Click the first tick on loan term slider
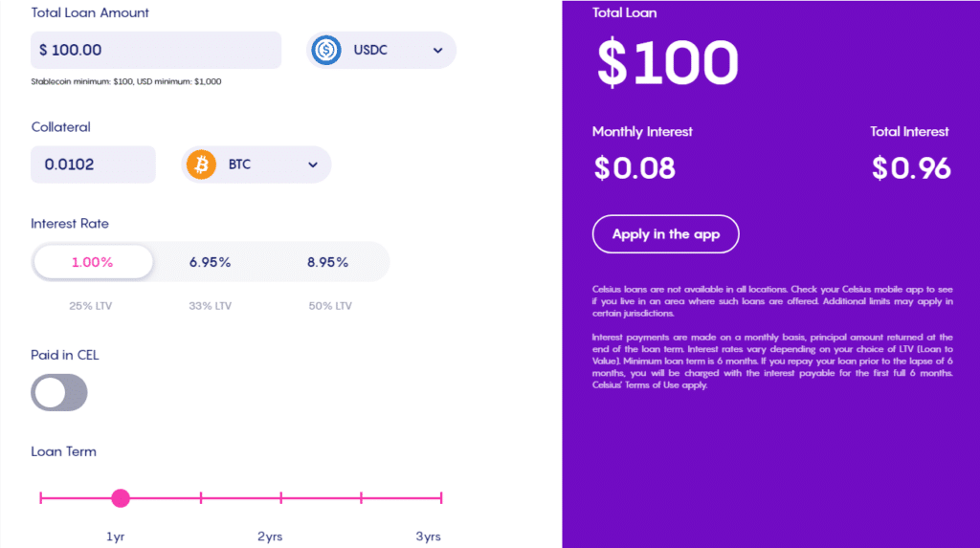Screen dimensions: 980x548 (x=40, y=498)
